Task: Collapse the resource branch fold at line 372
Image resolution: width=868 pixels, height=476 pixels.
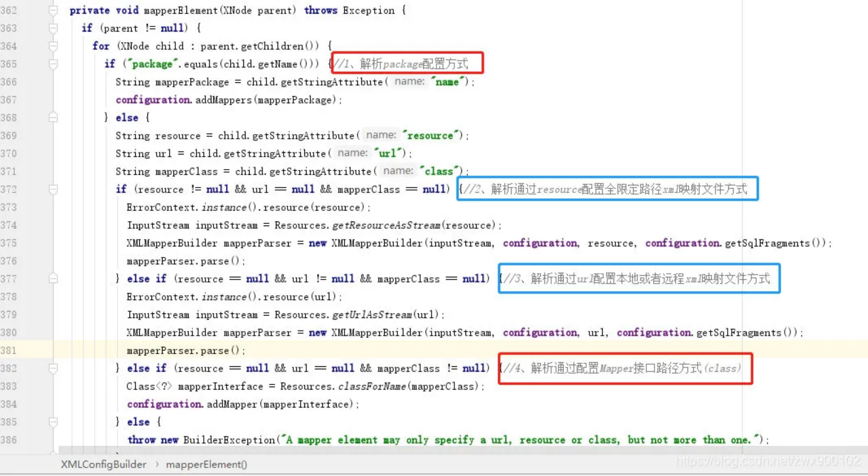Action: click(53, 189)
